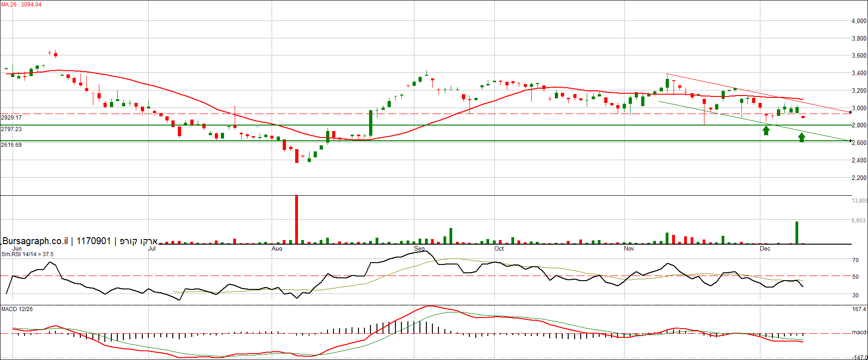The width and height of the screenshot is (868, 360).
Task: Click the diamond endpoint of green trendline
Action: 850,141
